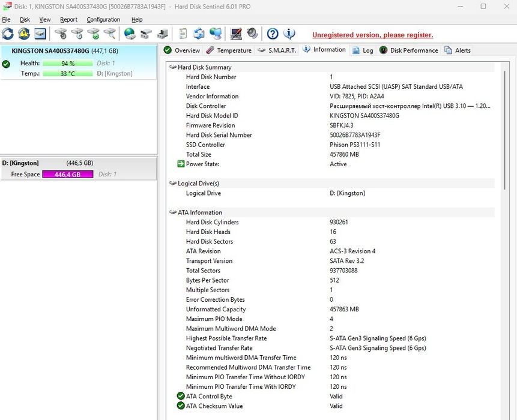The image size is (517, 420).
Task: Click the document report toolbar icon
Action: tap(183, 34)
